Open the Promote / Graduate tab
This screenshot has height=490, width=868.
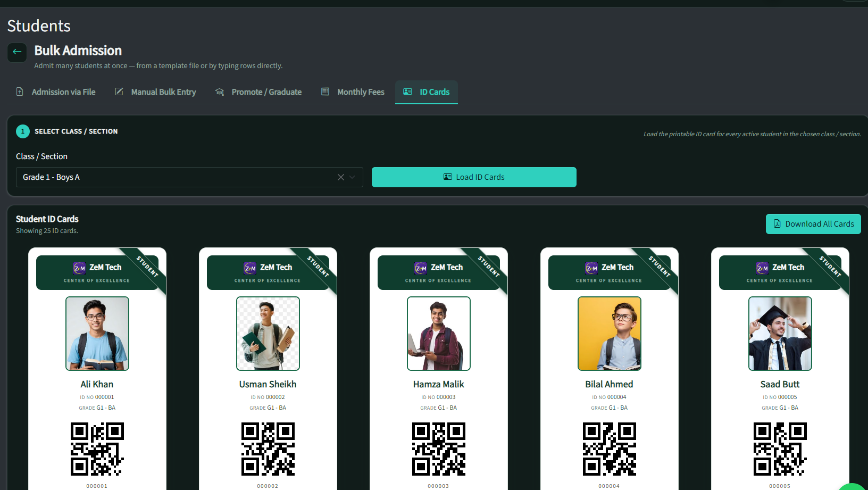(258, 92)
